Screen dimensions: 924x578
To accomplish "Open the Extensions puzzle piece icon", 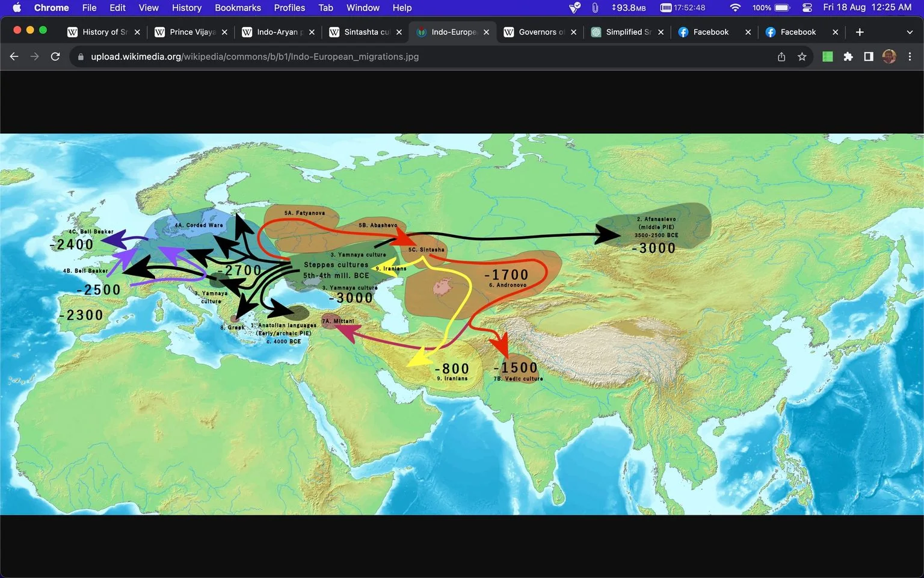I will (848, 57).
